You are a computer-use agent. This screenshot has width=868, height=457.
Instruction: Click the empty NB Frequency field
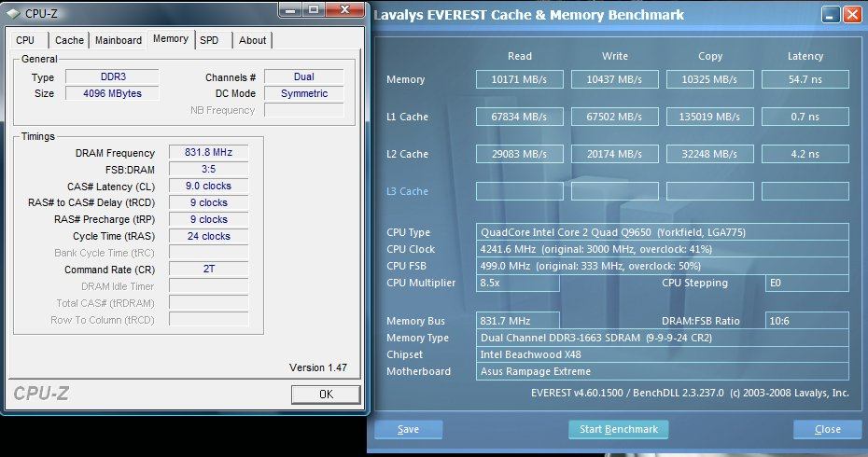click(304, 110)
